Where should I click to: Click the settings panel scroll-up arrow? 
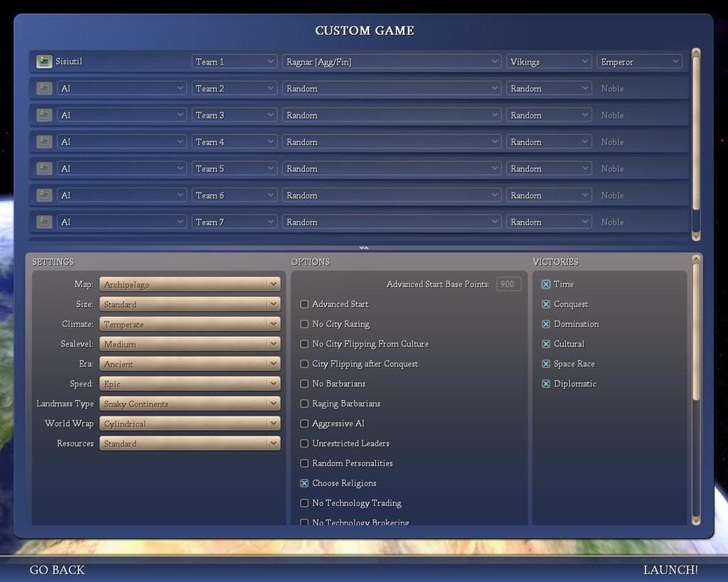coord(695,259)
